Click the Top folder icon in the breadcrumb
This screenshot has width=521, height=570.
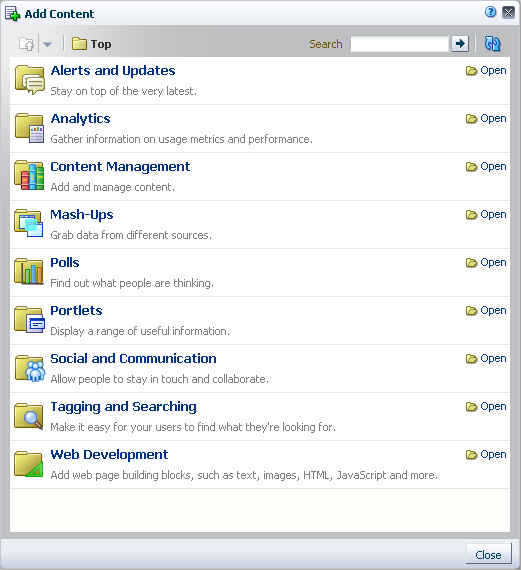(79, 44)
